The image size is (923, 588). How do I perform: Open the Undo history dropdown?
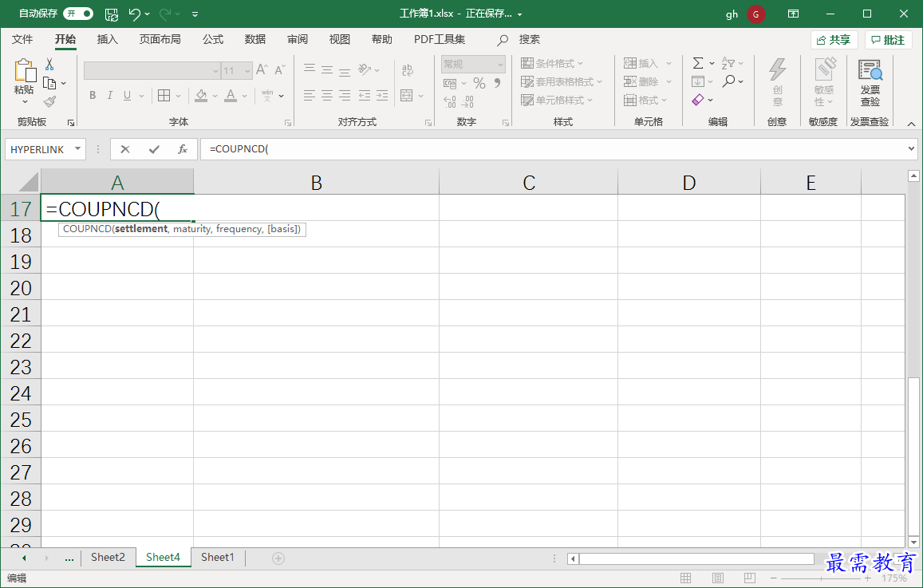coord(147,14)
